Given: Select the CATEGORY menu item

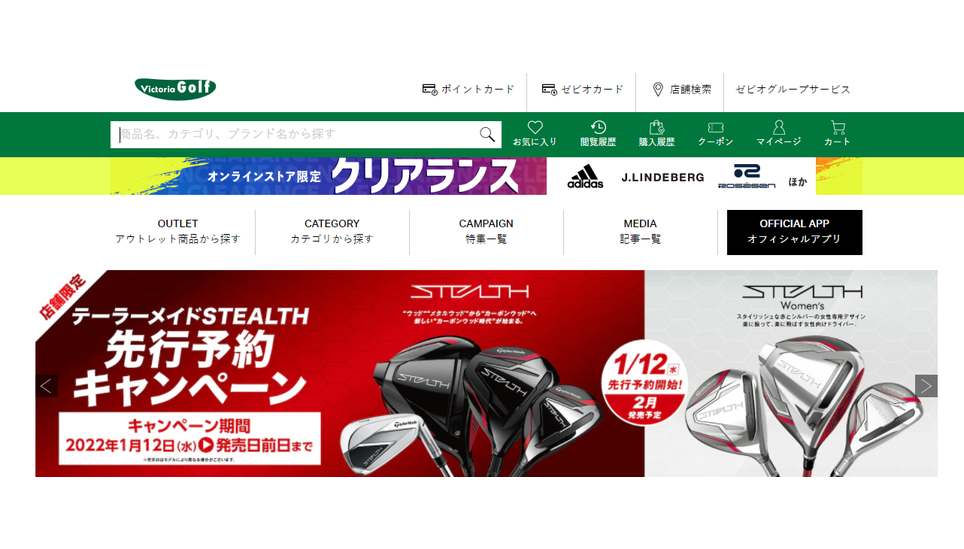Looking at the screenshot, I should (x=332, y=232).
